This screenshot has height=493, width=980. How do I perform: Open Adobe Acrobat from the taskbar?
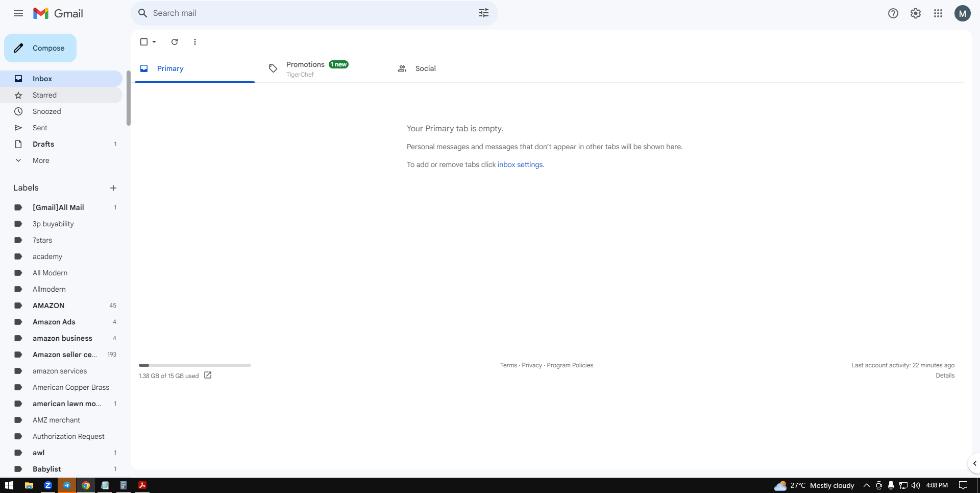tap(142, 485)
